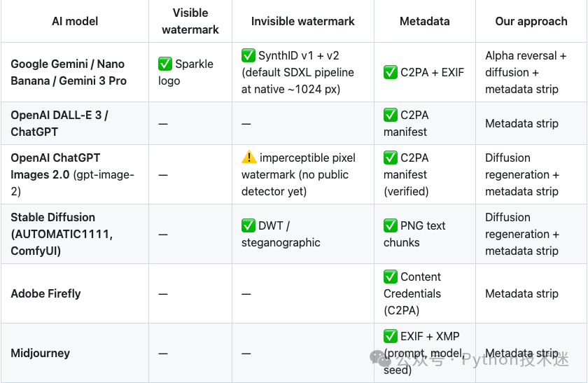Click the green checkmark next to DWT / steganographic
Viewport: 588px width, 383px height.
coord(248,225)
